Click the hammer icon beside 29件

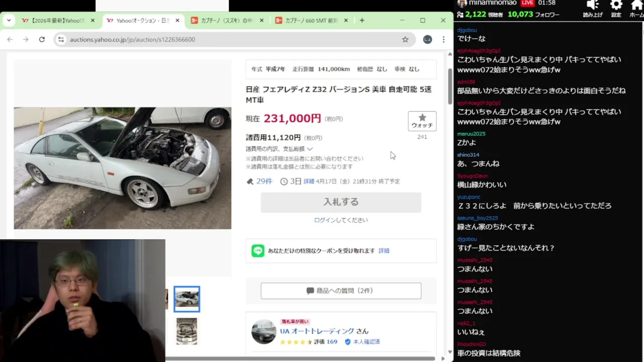click(250, 182)
